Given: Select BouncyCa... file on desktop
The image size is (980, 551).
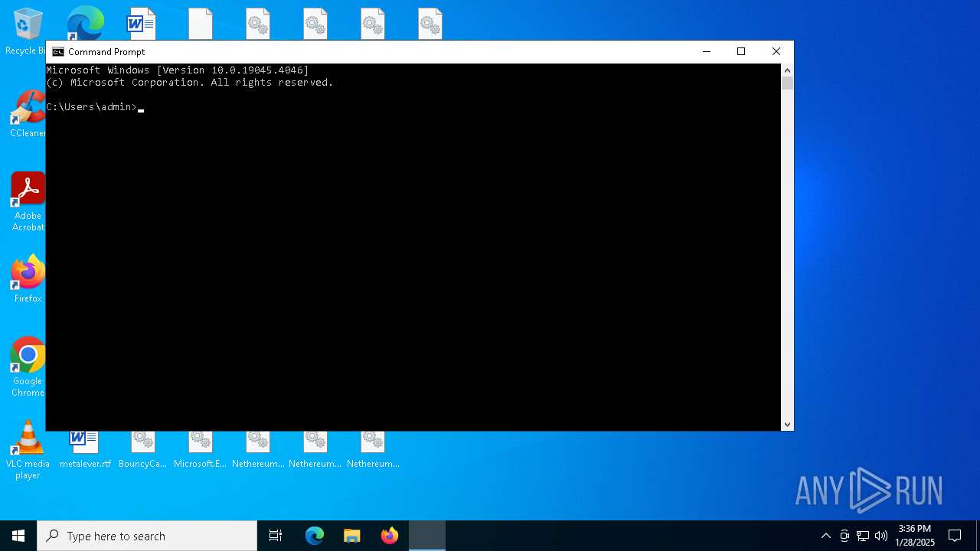Looking at the screenshot, I should click(x=142, y=449).
